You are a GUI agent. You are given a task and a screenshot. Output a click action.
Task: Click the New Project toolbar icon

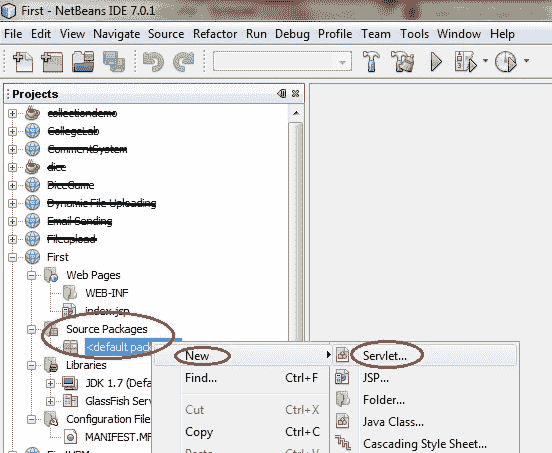pos(52,61)
